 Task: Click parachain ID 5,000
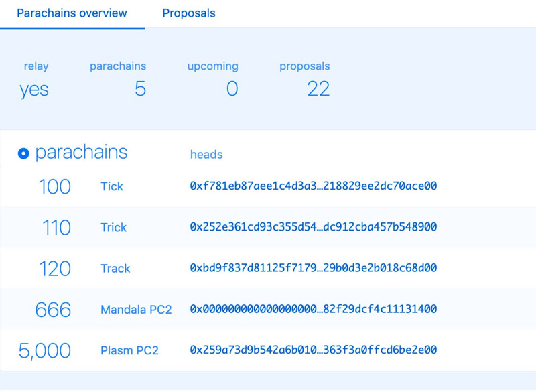pyautogui.click(x=45, y=350)
